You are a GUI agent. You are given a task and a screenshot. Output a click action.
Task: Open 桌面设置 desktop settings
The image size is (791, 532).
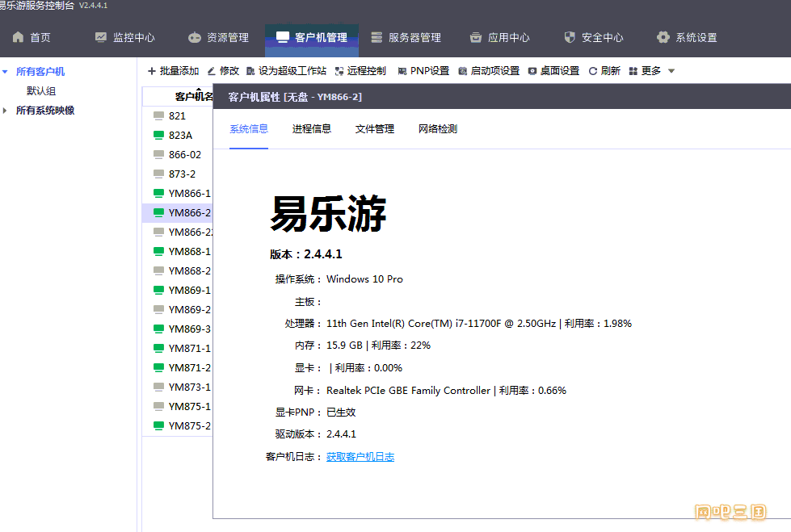click(554, 71)
